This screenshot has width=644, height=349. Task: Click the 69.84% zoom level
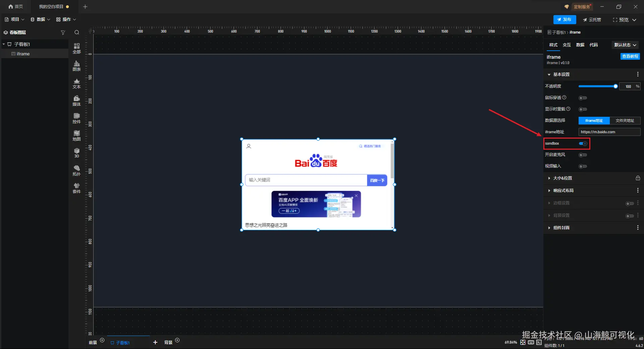[x=511, y=343]
